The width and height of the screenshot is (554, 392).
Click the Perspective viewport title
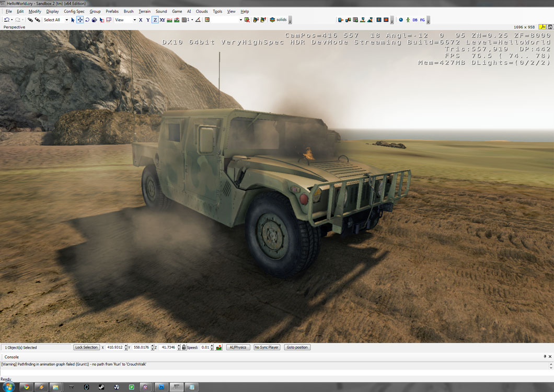(x=14, y=27)
